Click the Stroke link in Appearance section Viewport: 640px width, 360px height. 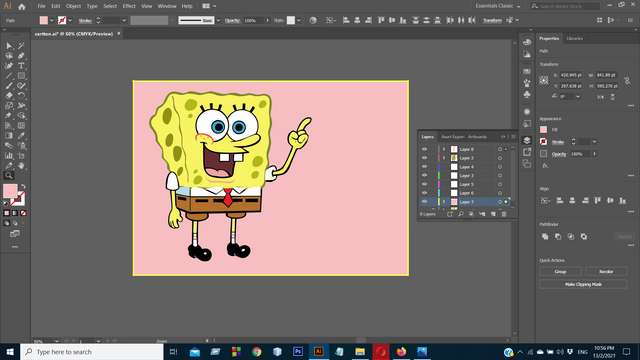(558, 142)
